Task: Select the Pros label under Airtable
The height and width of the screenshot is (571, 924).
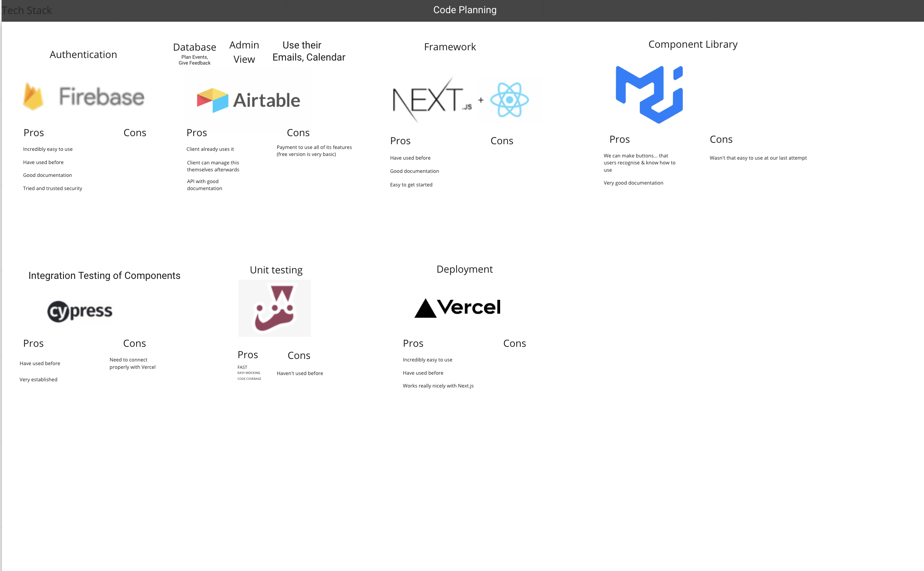Action: 197,133
